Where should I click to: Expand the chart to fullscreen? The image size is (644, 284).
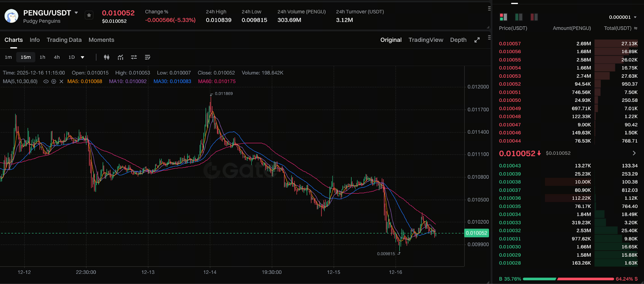click(x=477, y=40)
